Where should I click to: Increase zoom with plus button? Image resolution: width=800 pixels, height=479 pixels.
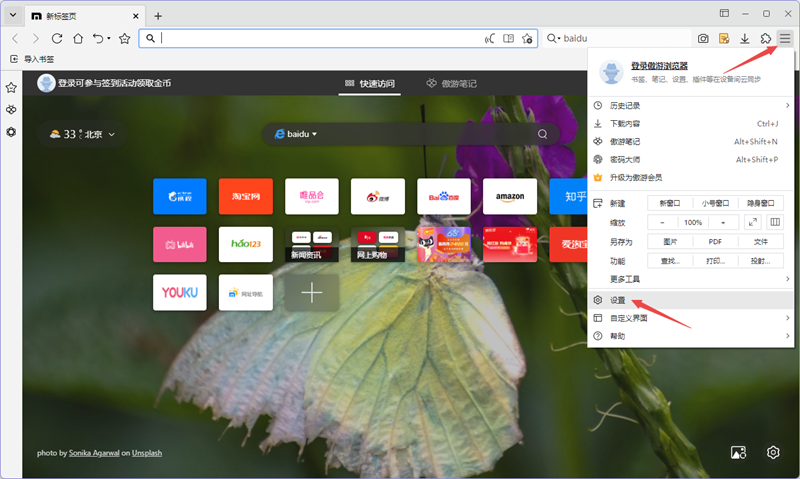click(723, 222)
